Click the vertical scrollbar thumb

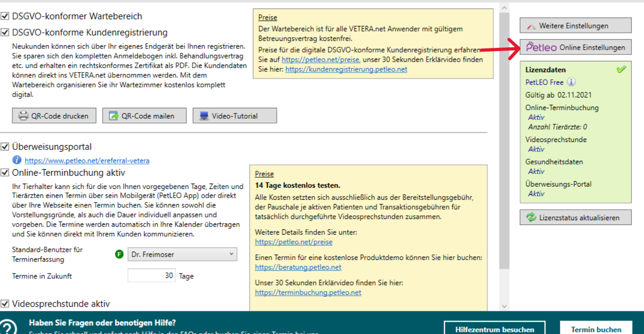click(x=504, y=141)
